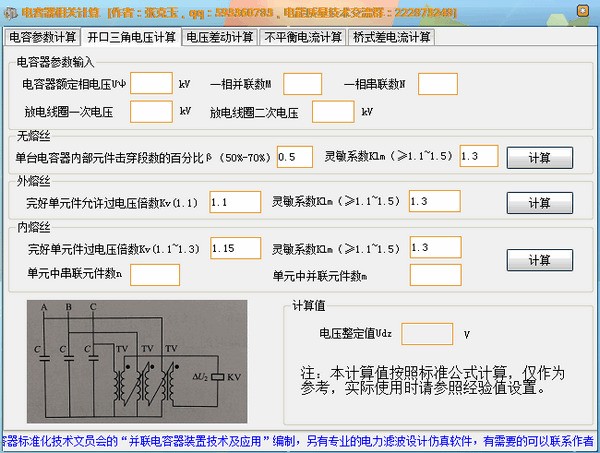600x453 pixels.
Task: Edit the 内熔丝 sensitivity coefficient Klm field
Action: [x=435, y=247]
